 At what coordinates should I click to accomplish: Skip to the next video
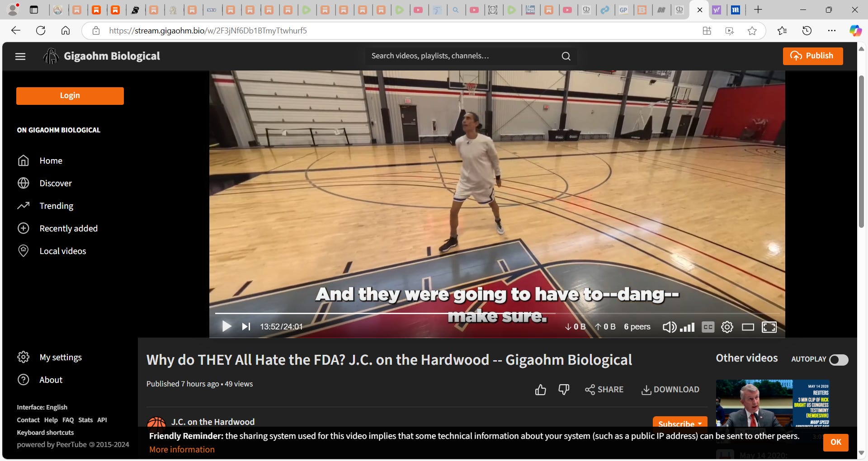tap(246, 326)
